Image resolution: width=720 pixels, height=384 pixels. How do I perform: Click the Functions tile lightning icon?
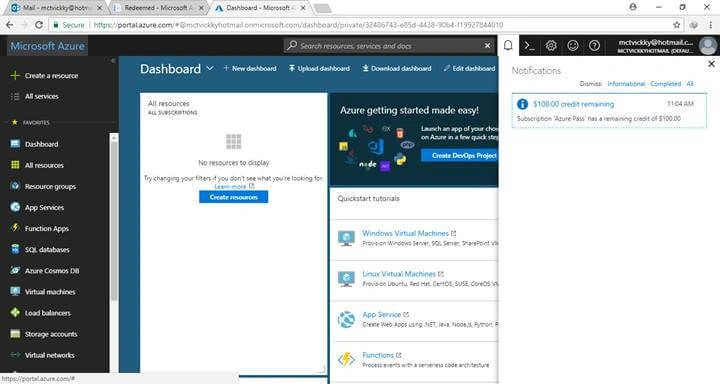[346, 360]
